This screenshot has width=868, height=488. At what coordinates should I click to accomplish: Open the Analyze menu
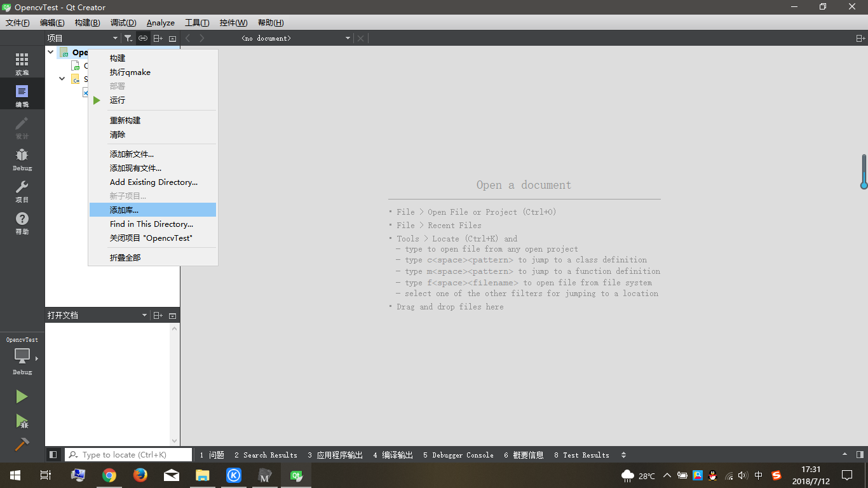[161, 22]
